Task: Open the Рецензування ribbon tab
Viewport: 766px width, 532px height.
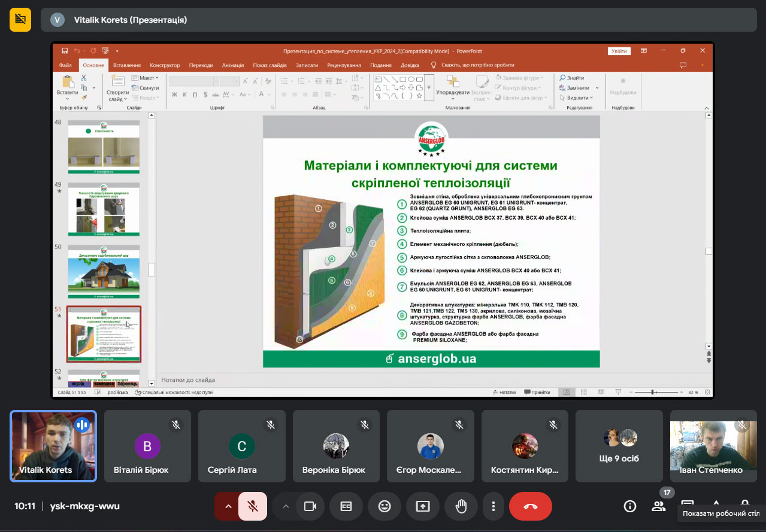Action: point(344,65)
